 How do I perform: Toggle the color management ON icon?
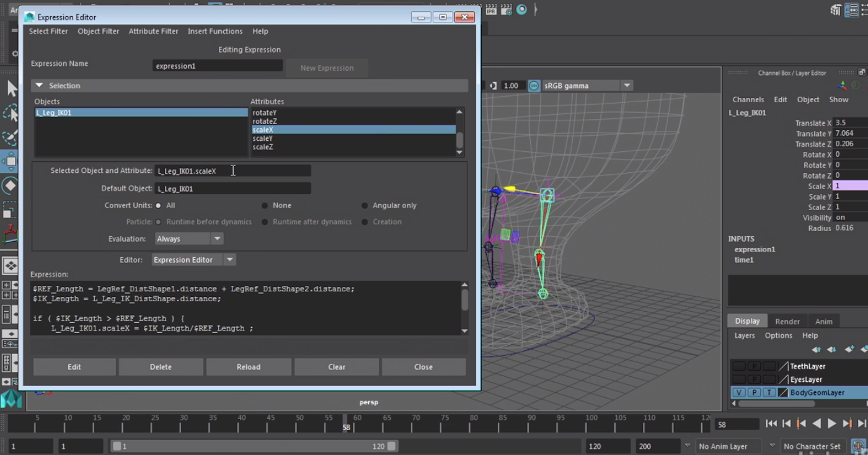point(534,86)
